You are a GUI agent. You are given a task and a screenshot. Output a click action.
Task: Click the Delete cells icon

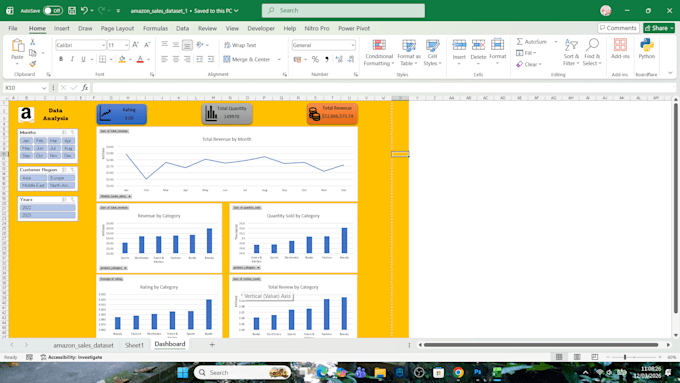pyautogui.click(x=478, y=45)
